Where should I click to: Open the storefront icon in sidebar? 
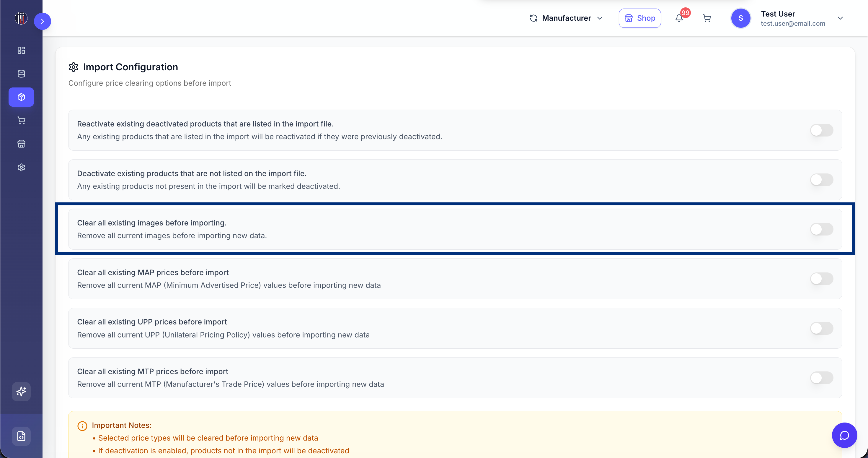pos(21,144)
